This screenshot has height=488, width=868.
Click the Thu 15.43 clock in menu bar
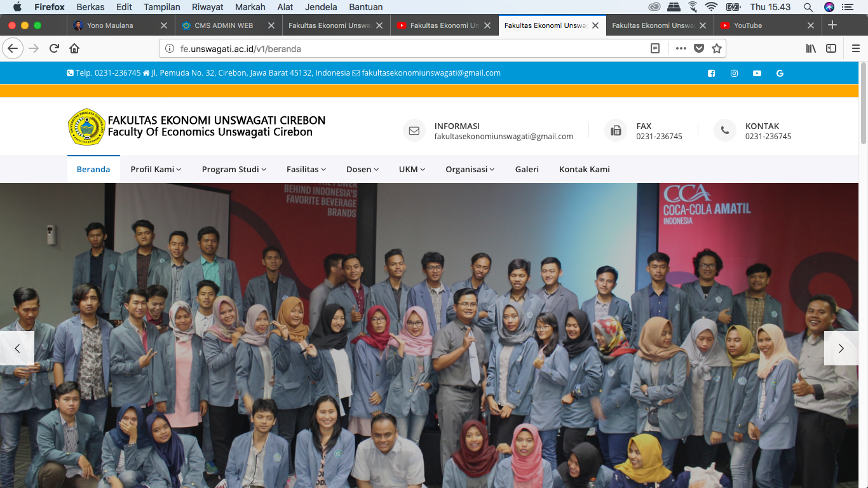pos(770,7)
